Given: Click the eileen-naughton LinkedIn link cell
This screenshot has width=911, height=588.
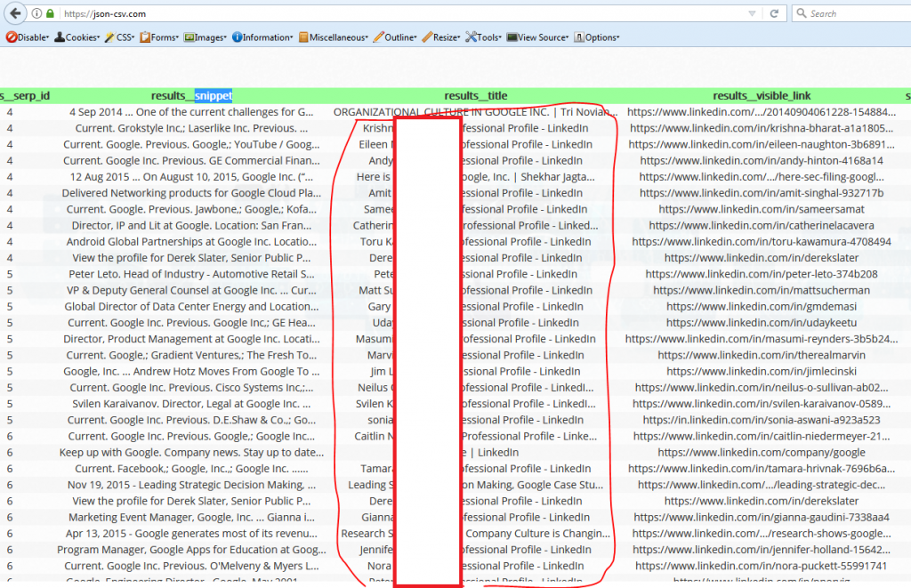Looking at the screenshot, I should pos(762,145).
